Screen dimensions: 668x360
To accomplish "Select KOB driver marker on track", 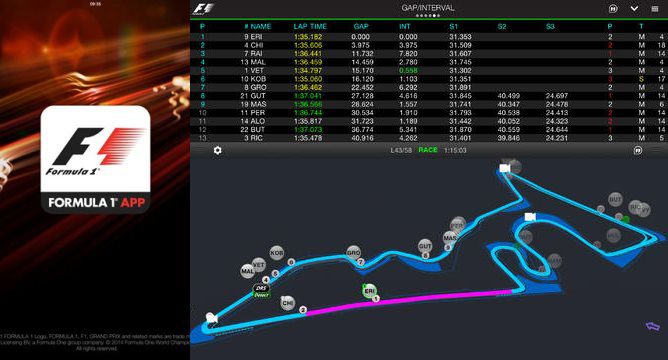I will (276, 253).
